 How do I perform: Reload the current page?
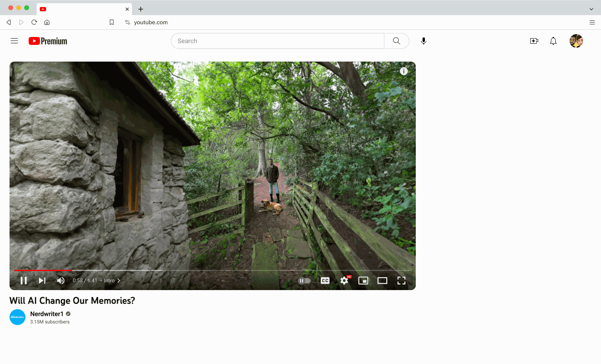(x=34, y=22)
